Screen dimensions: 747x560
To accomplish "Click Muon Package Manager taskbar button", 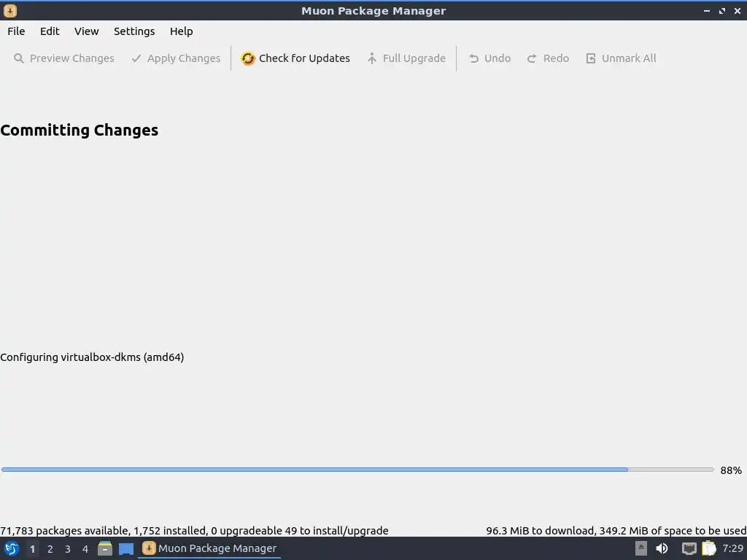I will pyautogui.click(x=209, y=548).
